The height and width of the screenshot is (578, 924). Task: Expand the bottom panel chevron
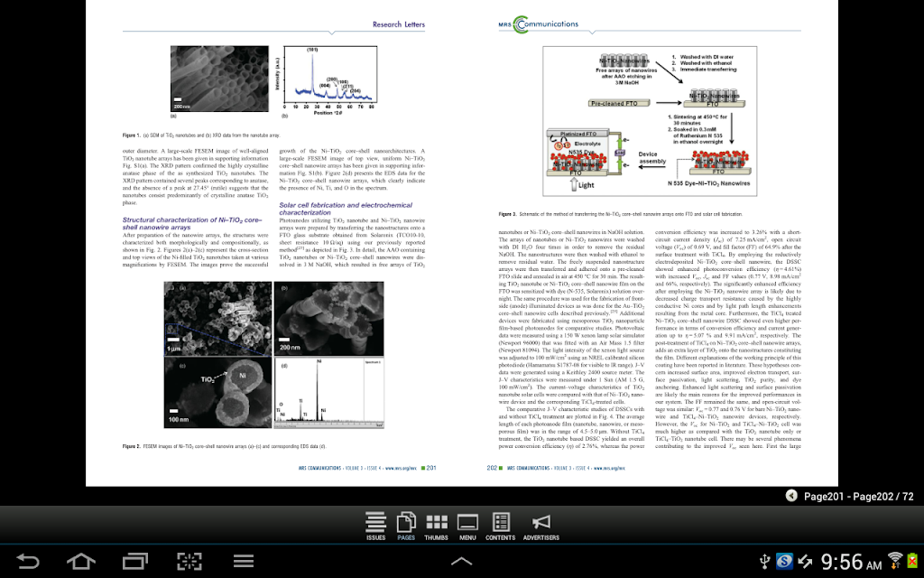tap(461, 562)
